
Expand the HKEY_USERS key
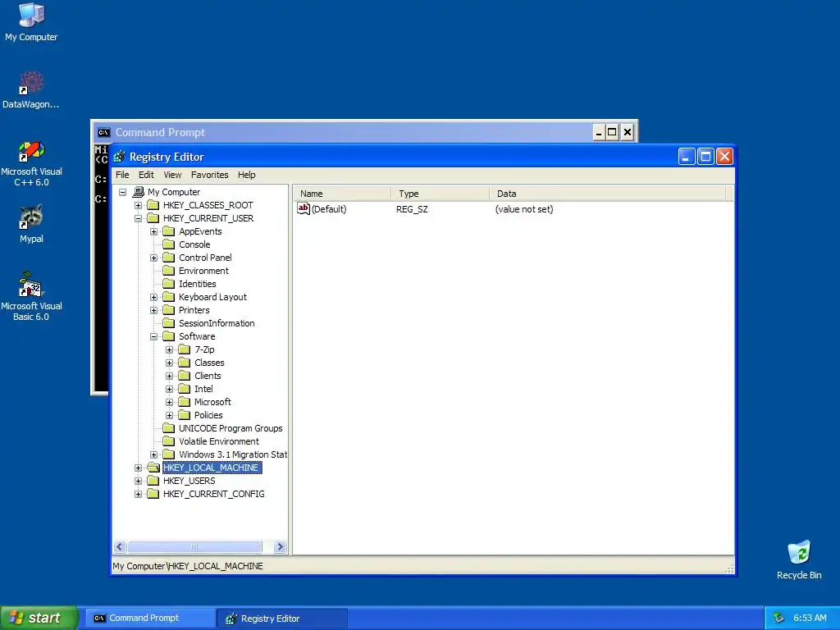[138, 481]
